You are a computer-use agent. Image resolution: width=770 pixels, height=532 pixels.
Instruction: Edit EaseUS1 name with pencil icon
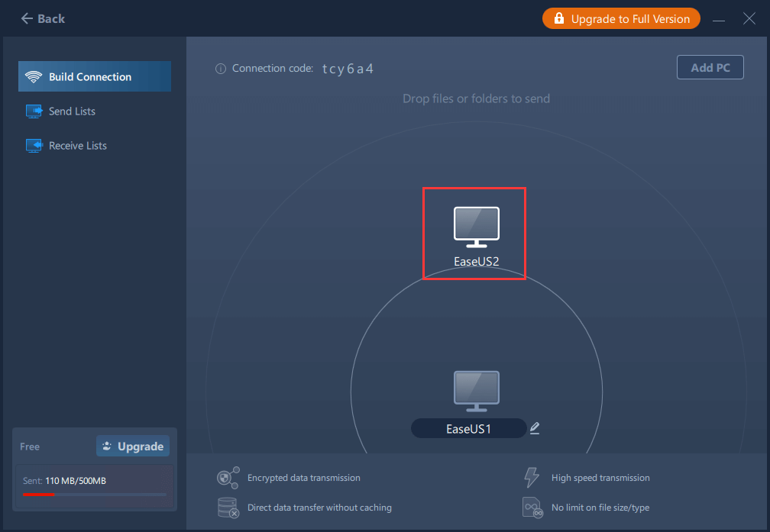[535, 428]
